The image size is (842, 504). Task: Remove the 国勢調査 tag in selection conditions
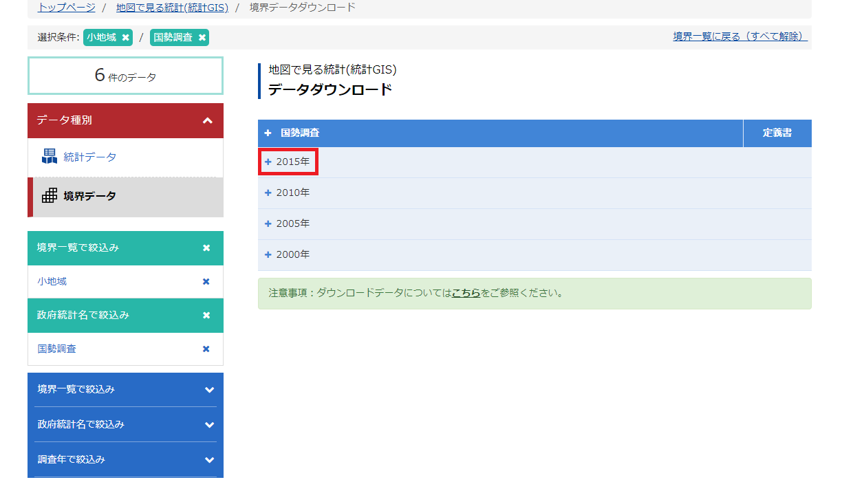[202, 38]
